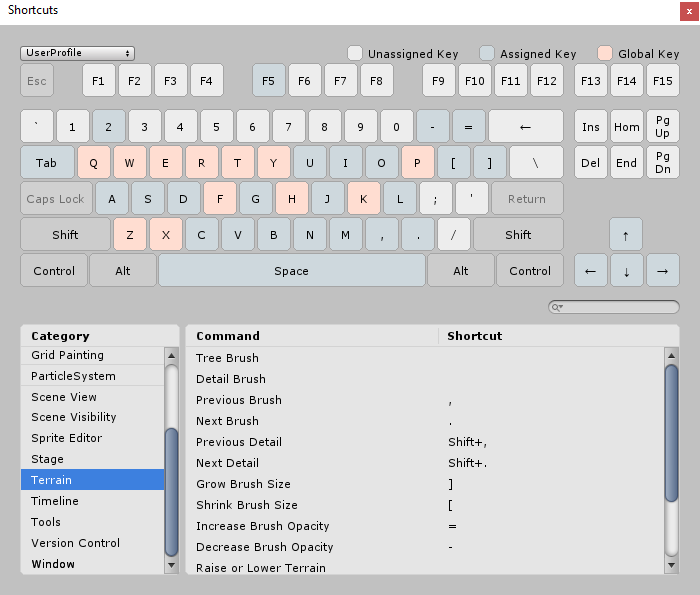Viewport: 700px width, 595px height.
Task: Click the F1 key
Action: tap(99, 81)
